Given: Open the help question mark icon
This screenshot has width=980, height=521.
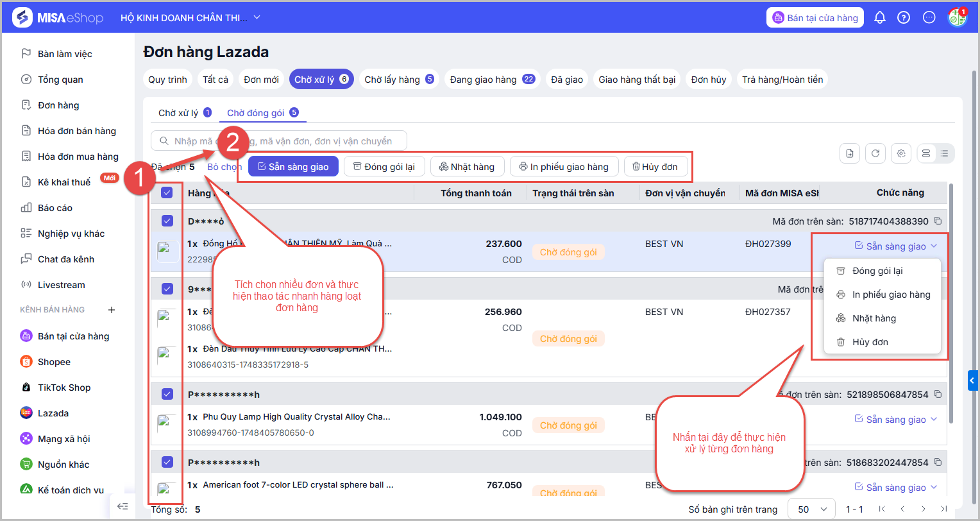Looking at the screenshot, I should point(904,18).
